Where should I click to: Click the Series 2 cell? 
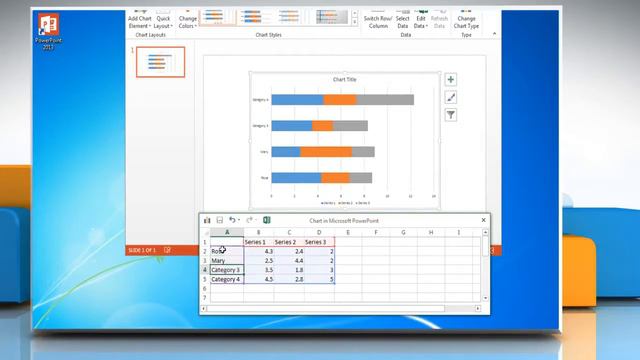289,242
